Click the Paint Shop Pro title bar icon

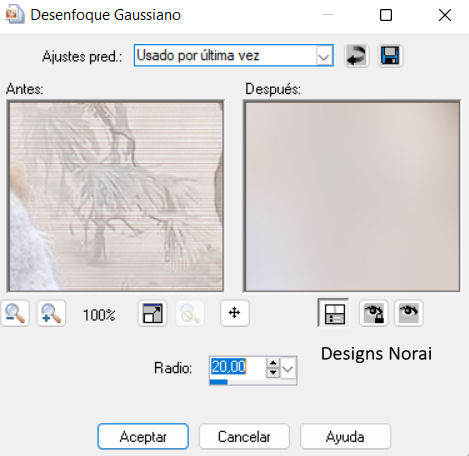click(14, 14)
